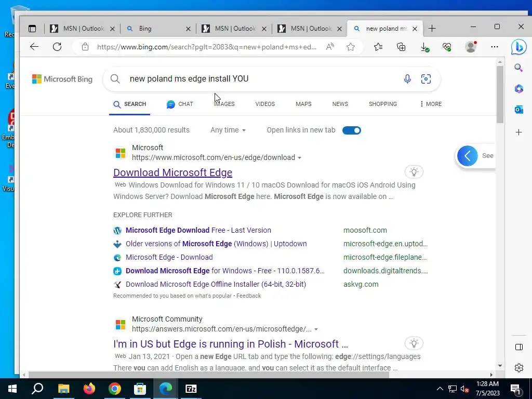The width and height of the screenshot is (532, 399).
Task: Open the Windows Start menu
Action: [x=12, y=389]
